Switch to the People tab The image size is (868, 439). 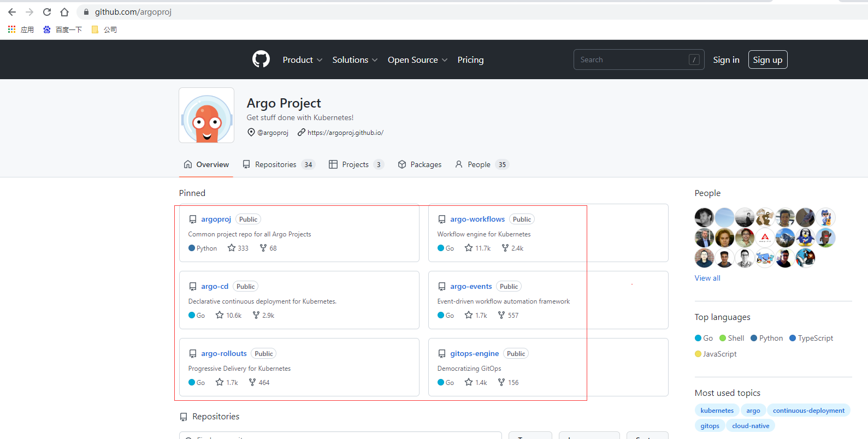click(x=482, y=164)
